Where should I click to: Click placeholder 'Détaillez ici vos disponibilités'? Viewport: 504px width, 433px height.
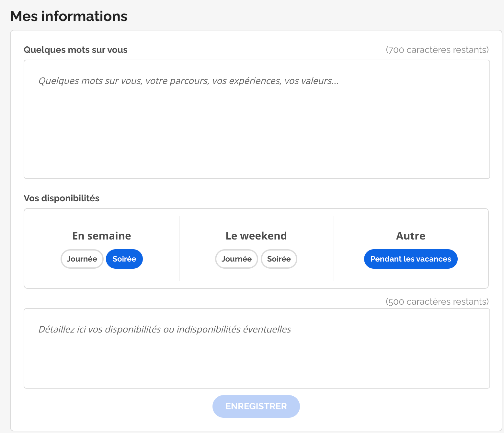pyautogui.click(x=165, y=330)
